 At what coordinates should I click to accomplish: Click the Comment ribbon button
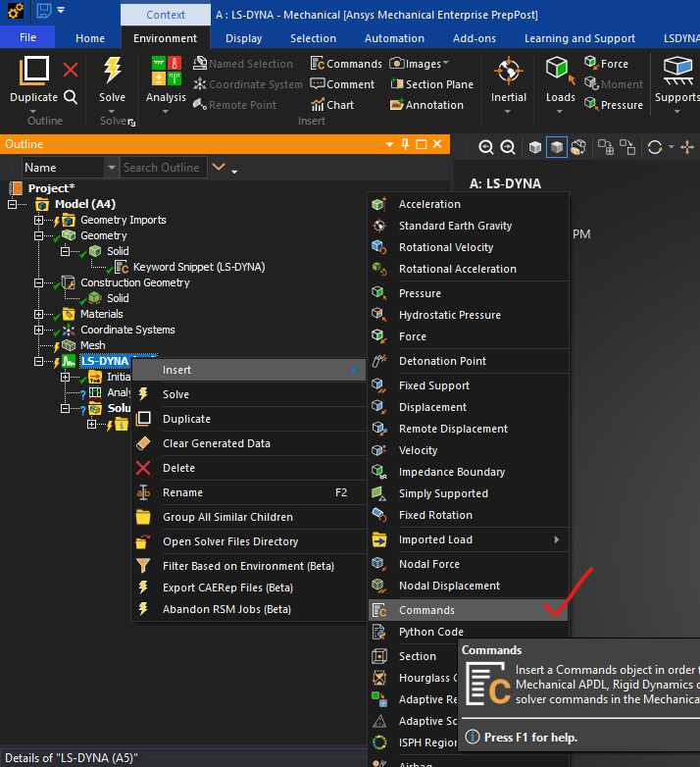click(342, 84)
